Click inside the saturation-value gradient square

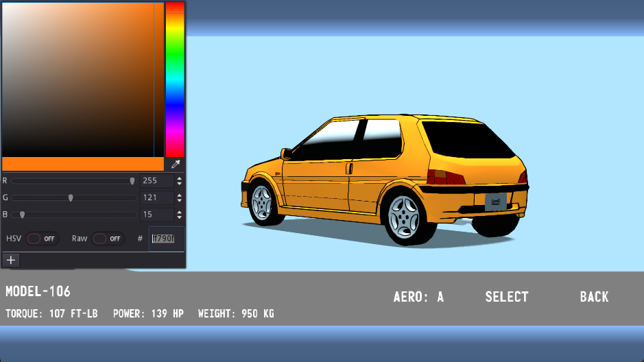[79, 79]
